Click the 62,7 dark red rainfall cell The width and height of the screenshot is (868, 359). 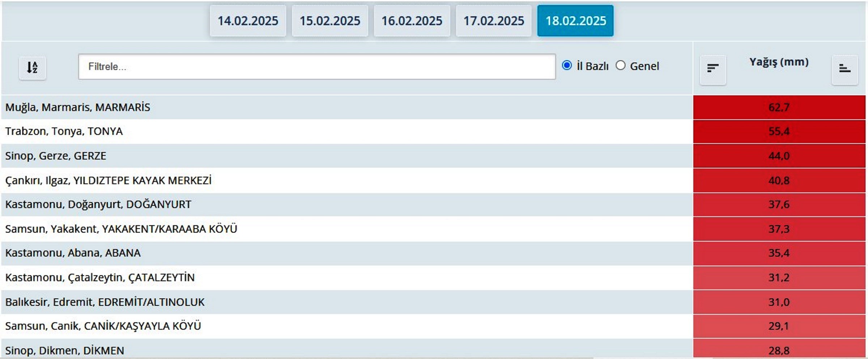tap(779, 107)
